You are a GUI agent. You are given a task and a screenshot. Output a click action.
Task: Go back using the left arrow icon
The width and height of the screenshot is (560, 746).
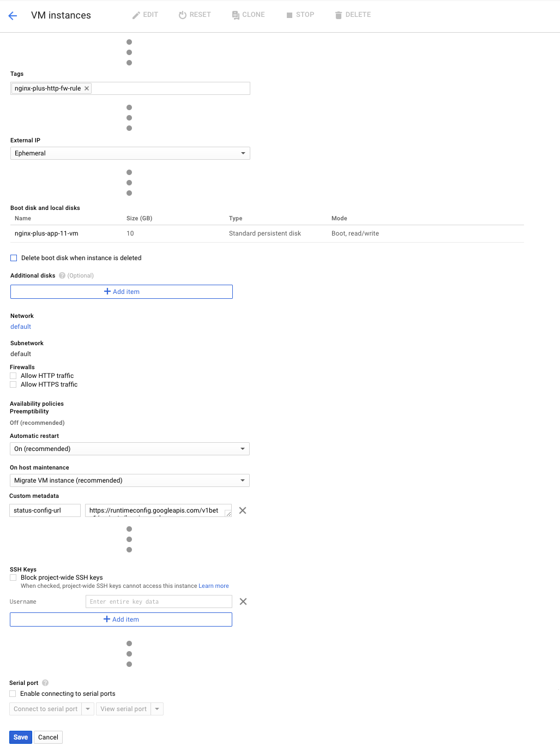click(13, 16)
